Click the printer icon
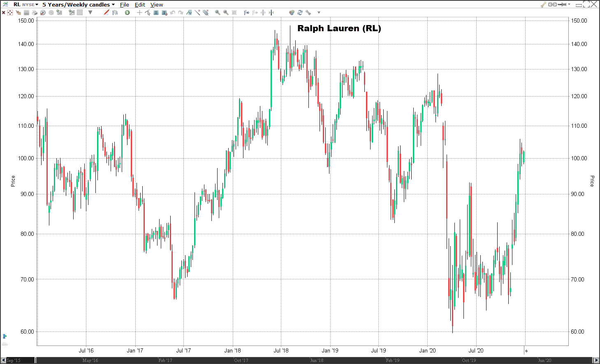The width and height of the screenshot is (600, 364). 35,13
